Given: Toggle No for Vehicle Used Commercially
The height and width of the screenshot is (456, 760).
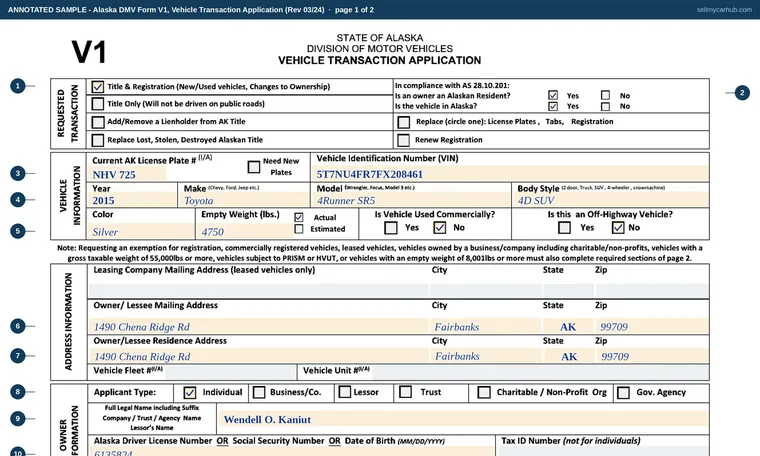Looking at the screenshot, I should click(x=440, y=227).
